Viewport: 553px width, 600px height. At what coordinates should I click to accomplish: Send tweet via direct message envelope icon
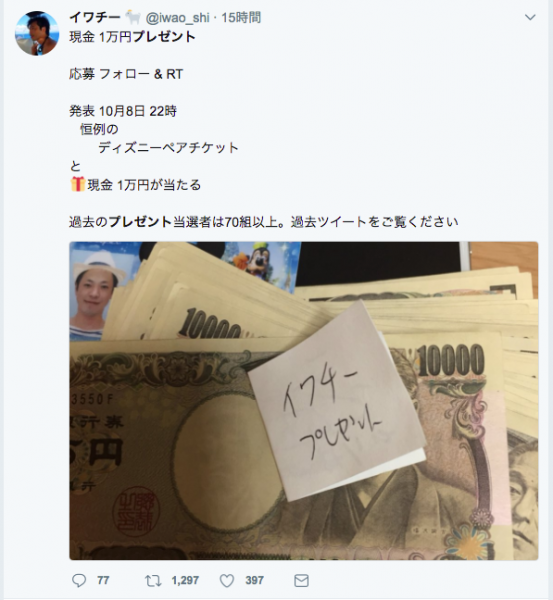pos(301,580)
